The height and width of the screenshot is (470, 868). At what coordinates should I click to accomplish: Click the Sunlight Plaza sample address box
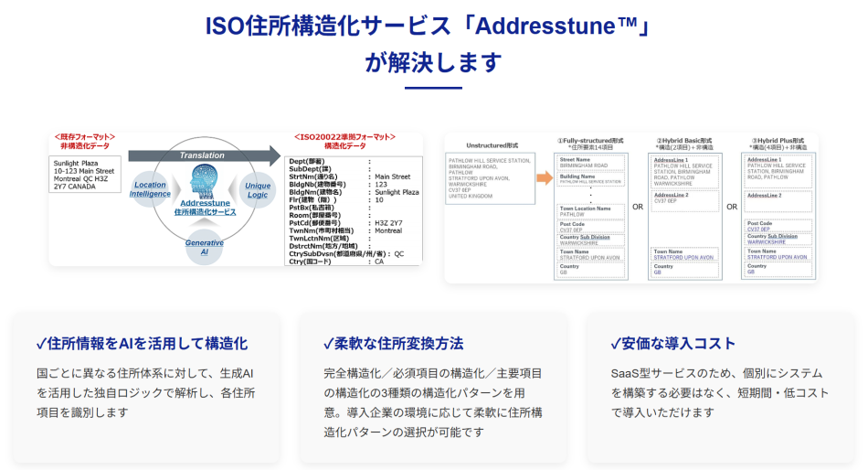click(85, 175)
